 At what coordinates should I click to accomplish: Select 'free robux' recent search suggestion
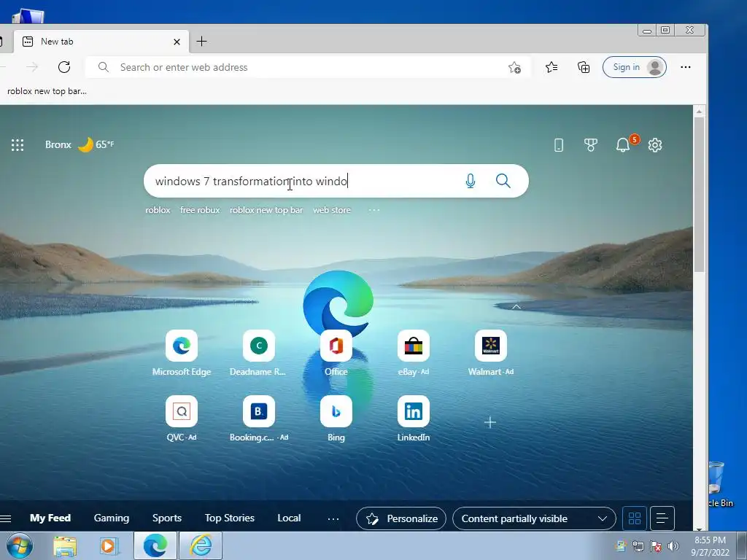point(200,210)
